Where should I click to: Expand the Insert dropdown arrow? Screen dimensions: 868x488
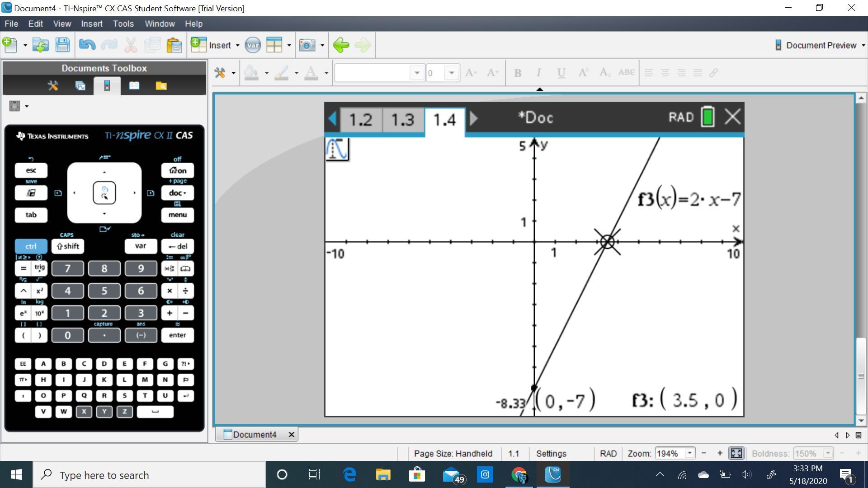[x=237, y=45]
